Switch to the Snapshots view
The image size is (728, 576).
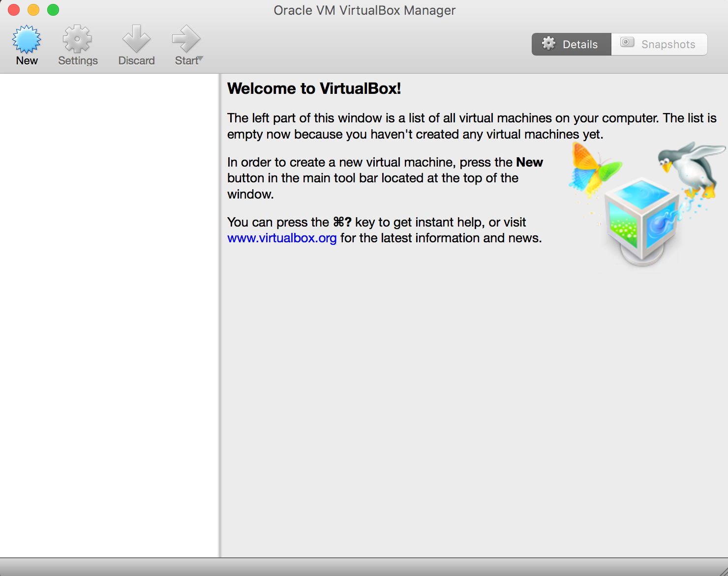click(x=659, y=44)
